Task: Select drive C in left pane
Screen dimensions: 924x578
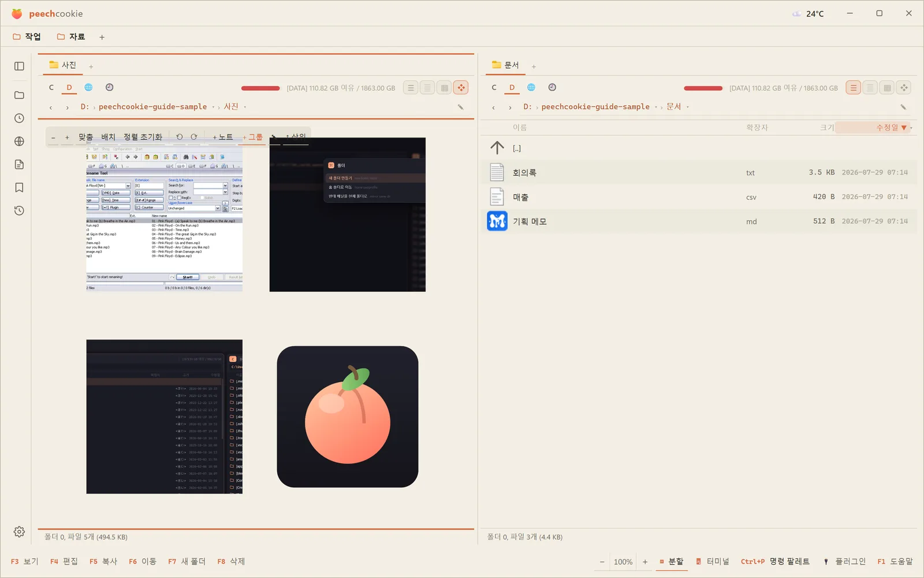Action: pos(51,87)
